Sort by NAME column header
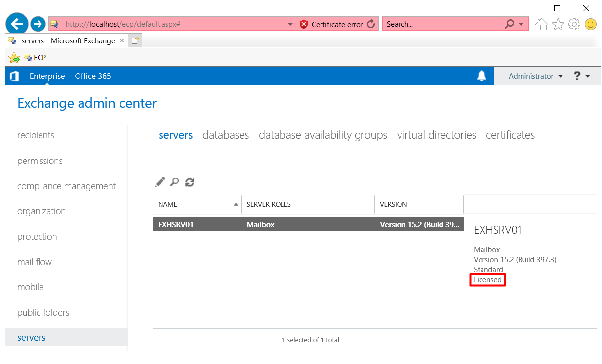 [197, 204]
